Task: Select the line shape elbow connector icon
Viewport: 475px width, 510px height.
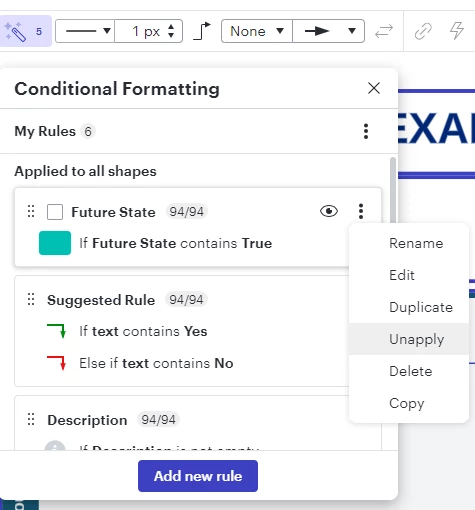Action: click(202, 31)
